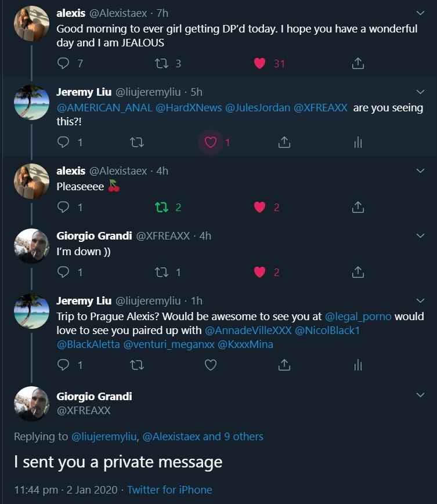
Task: Open '9 others' in the Replying to line
Action: pos(243,437)
